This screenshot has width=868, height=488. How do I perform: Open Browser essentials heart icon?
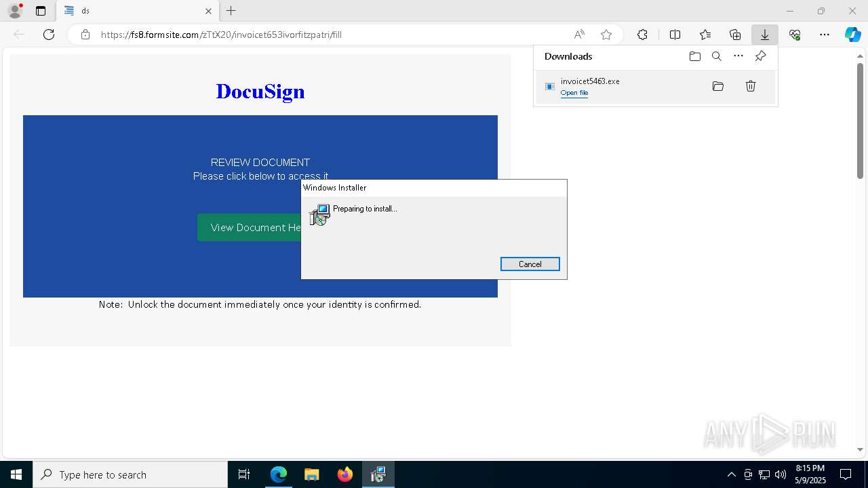point(795,35)
